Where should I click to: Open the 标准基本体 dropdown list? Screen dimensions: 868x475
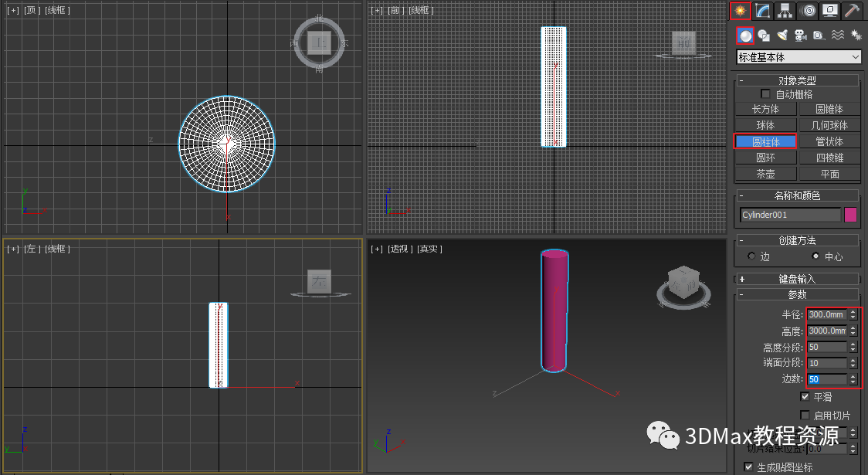coord(798,57)
